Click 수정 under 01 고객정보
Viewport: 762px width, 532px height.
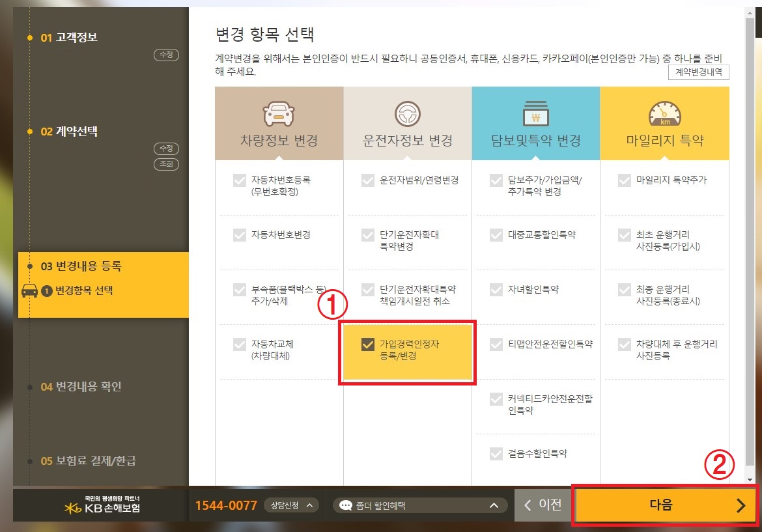tap(166, 55)
